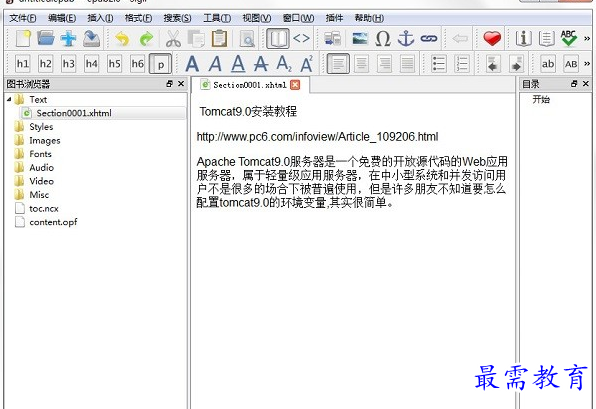Toggle underline text formatting
This screenshot has height=409, width=596.
coord(238,64)
